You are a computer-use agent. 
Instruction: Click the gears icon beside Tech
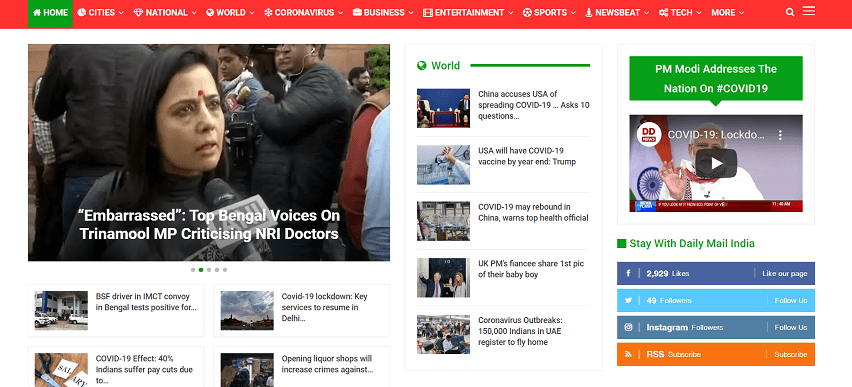[x=663, y=13]
